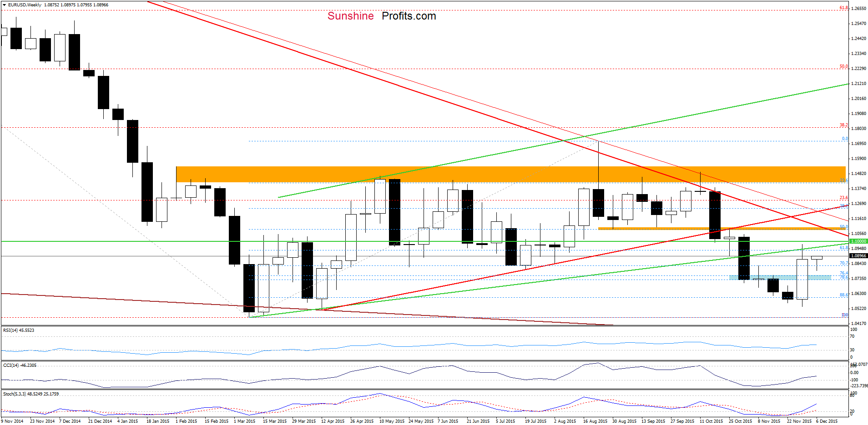Click the 1.07350 price axis label
The width and height of the screenshot is (868, 425).
[x=858, y=278]
